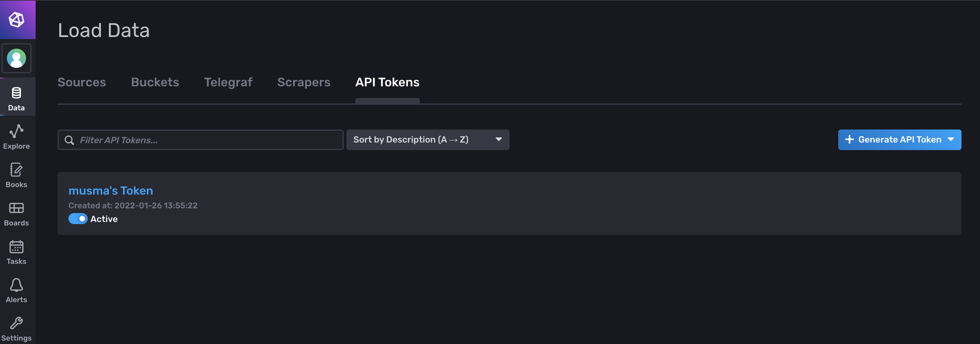Open the Tasks calendar icon
Screen dimensions: 980x344
coord(16,247)
